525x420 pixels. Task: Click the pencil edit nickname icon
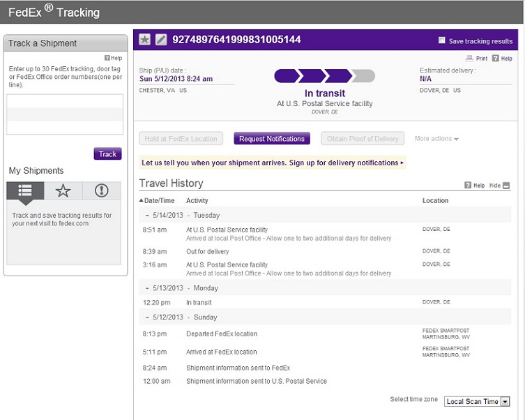click(161, 40)
